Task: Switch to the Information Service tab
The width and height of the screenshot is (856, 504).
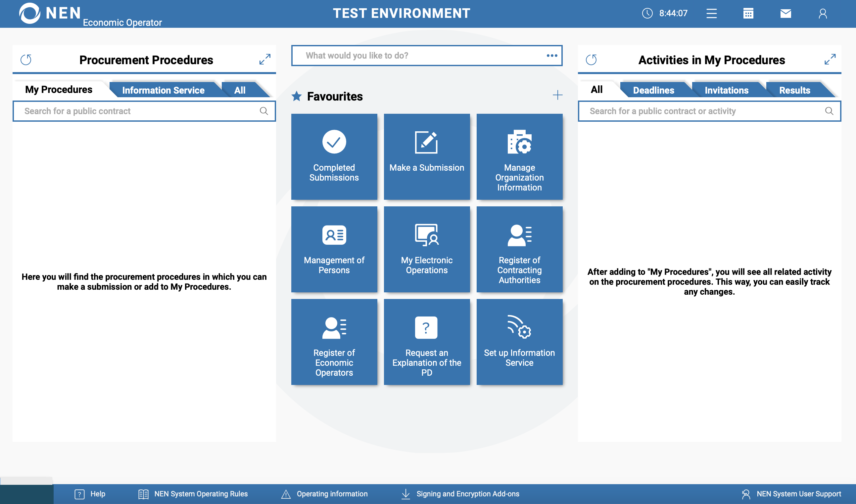Action: [x=163, y=90]
